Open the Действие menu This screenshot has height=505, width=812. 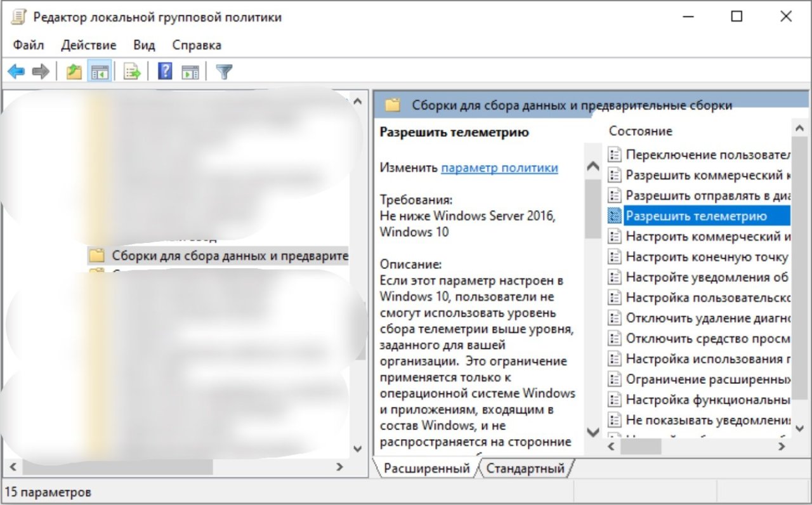[89, 45]
